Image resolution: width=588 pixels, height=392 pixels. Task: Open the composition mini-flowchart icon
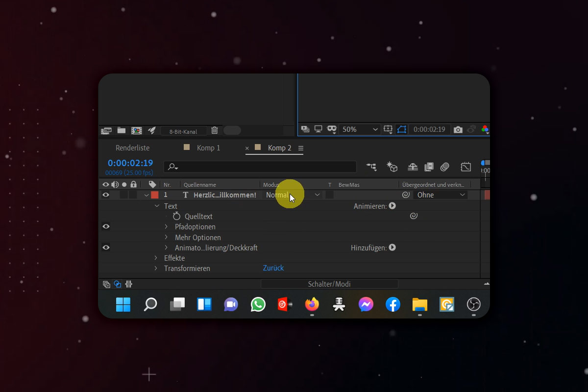pyautogui.click(x=372, y=167)
